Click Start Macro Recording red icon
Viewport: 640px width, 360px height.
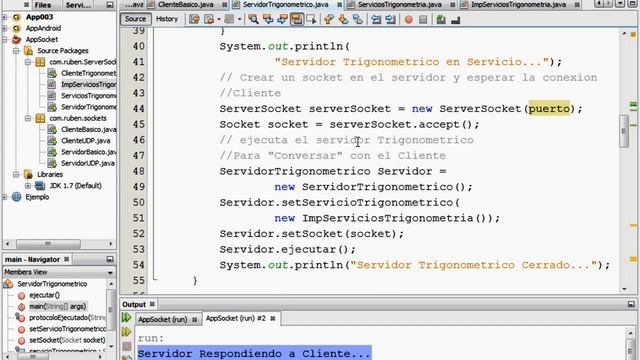pos(409,19)
